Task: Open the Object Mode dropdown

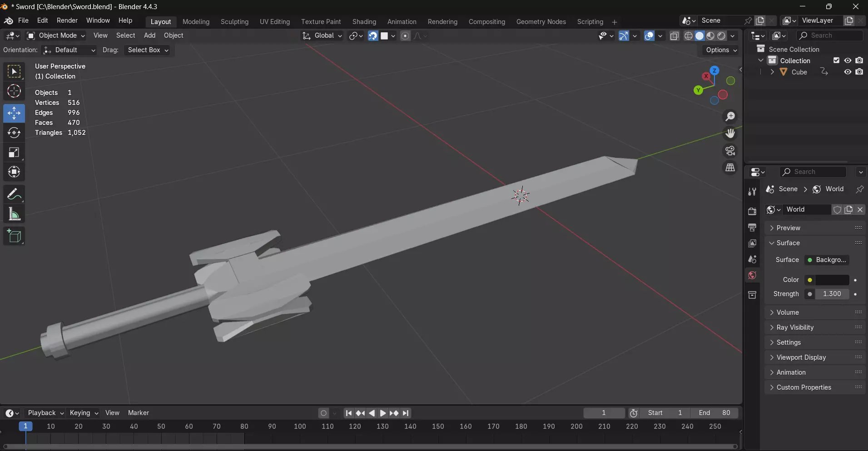Action: (56, 35)
